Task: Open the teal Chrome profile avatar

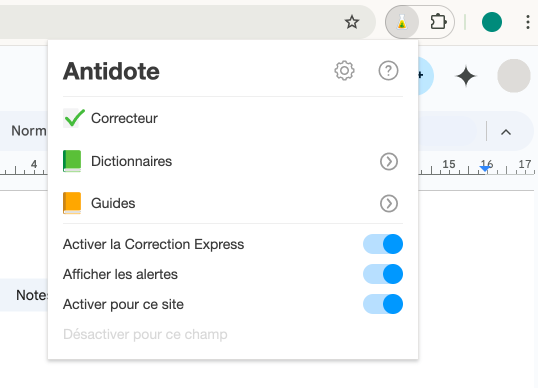Action: coord(492,22)
